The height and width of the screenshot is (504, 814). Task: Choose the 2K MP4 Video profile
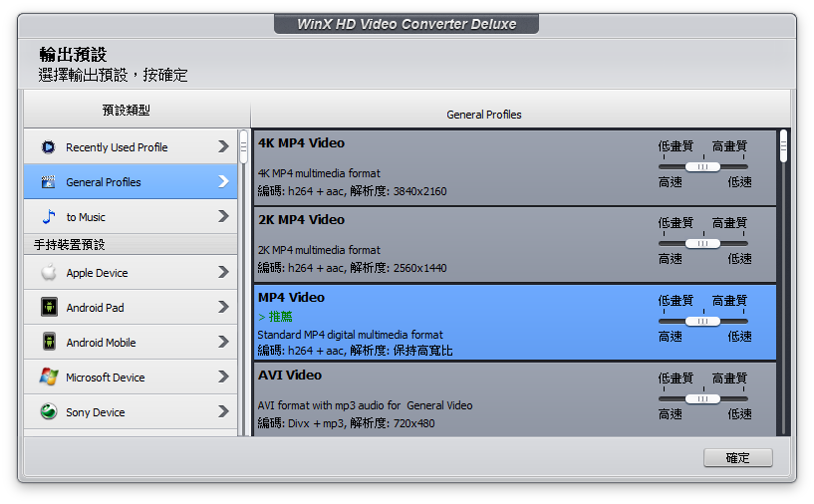(x=514, y=245)
